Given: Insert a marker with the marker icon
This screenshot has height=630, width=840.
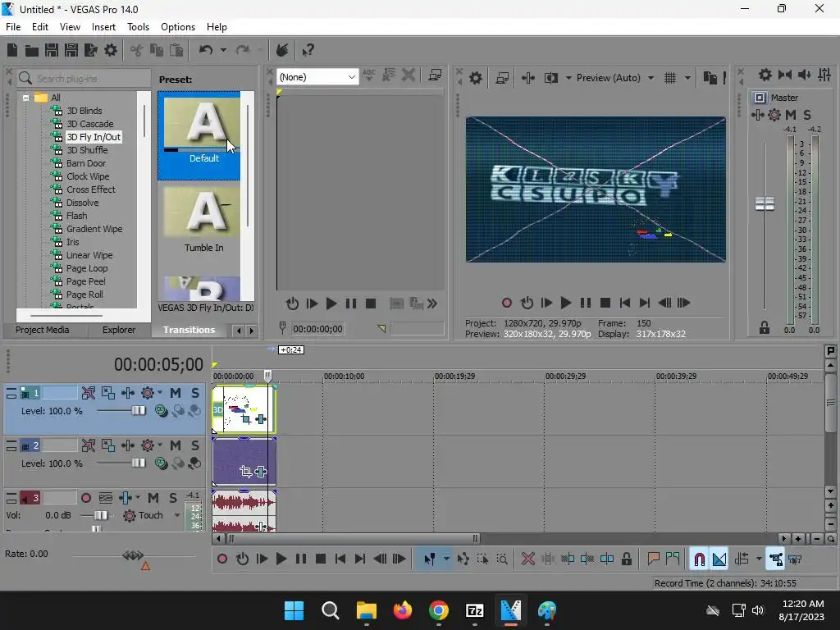Looking at the screenshot, I should 653,559.
